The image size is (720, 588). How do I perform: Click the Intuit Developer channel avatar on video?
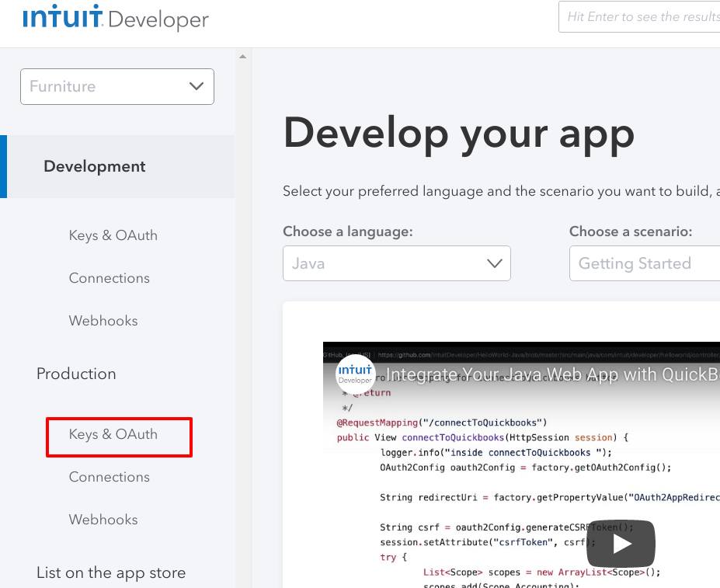pyautogui.click(x=355, y=374)
